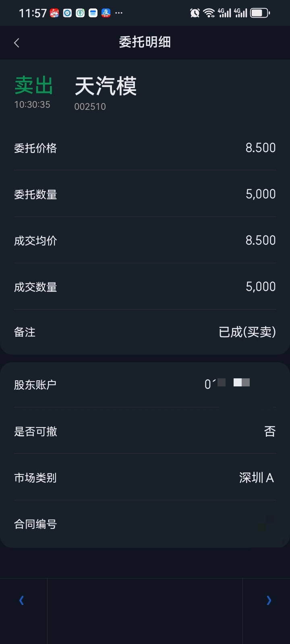
Task: Tap the 委托明细 page title
Action: tap(145, 42)
